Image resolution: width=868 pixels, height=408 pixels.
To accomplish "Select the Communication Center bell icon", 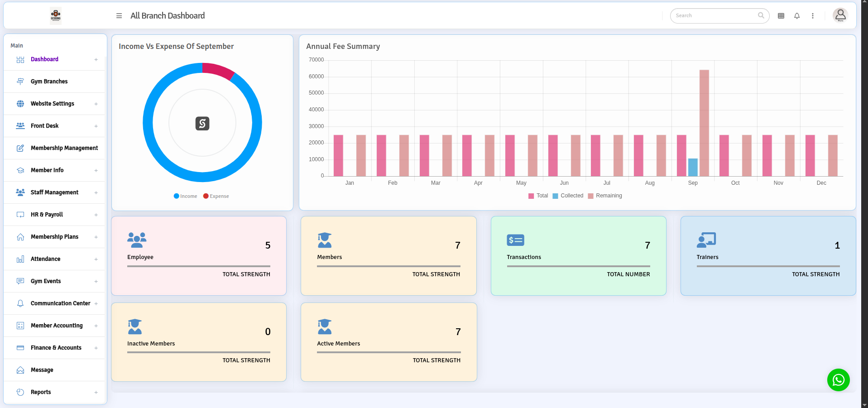I will click(20, 303).
